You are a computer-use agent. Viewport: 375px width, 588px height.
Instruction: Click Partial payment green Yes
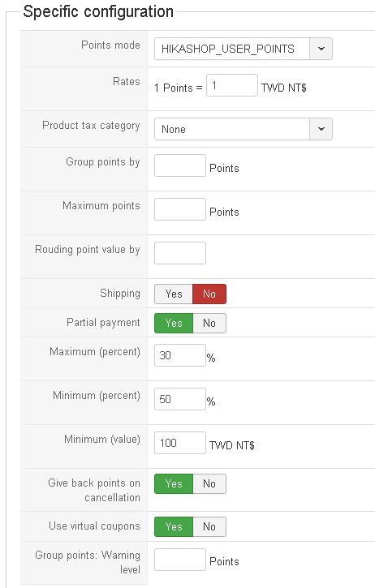(x=174, y=324)
